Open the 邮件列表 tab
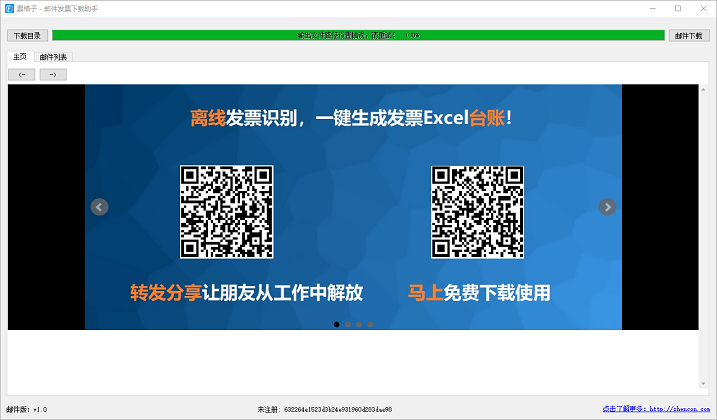The width and height of the screenshot is (717, 420). click(53, 57)
